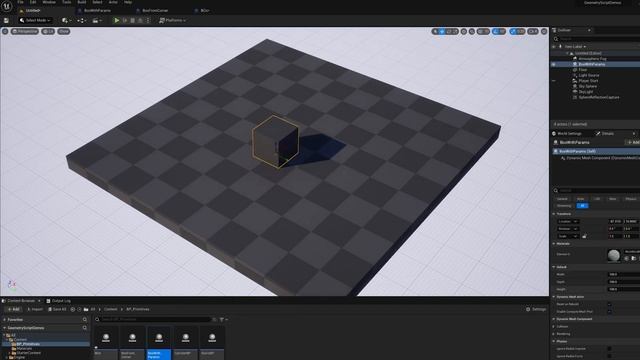Select BoxWithParams (Self) component row
Screen dimensions: 640x360
pyautogui.click(x=596, y=151)
